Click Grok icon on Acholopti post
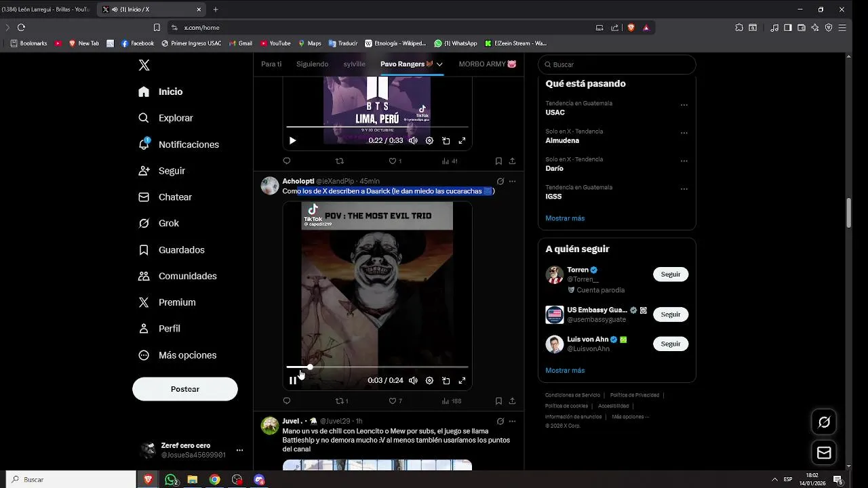The height and width of the screenshot is (488, 868). [500, 181]
